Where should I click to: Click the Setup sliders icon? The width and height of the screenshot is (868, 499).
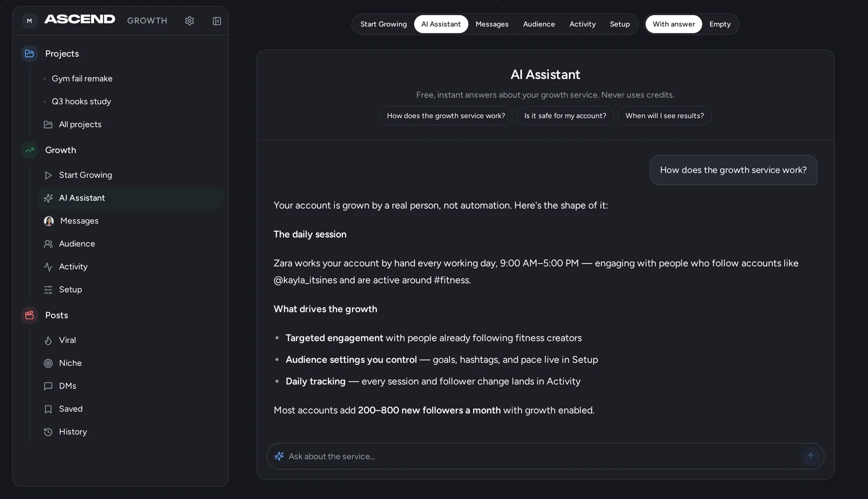click(48, 290)
